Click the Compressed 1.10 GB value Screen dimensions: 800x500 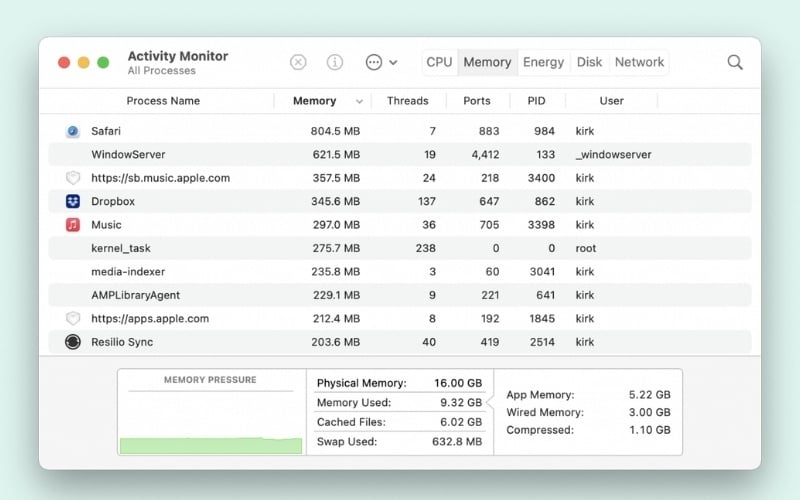coord(649,430)
